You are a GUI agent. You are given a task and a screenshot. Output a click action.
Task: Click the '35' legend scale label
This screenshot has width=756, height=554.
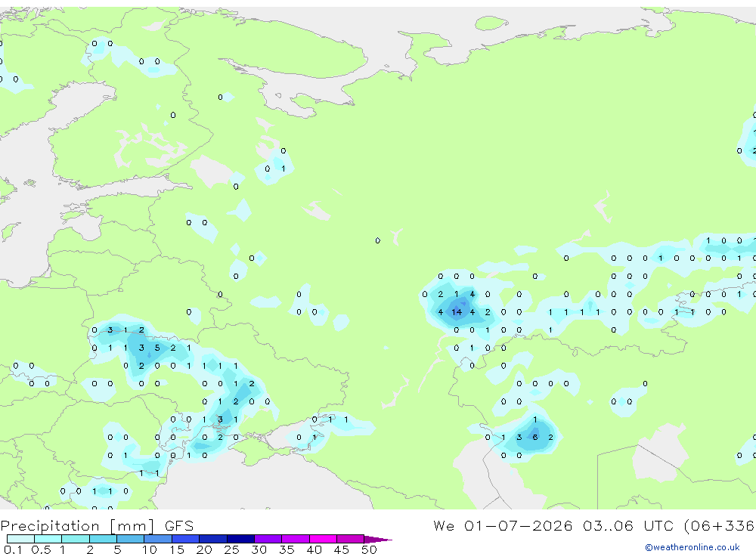(287, 549)
